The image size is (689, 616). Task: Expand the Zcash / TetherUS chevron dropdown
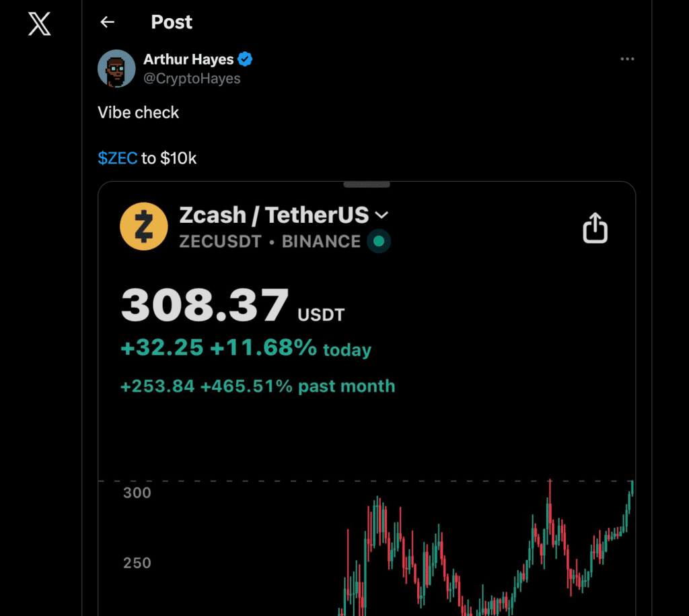[x=382, y=215]
